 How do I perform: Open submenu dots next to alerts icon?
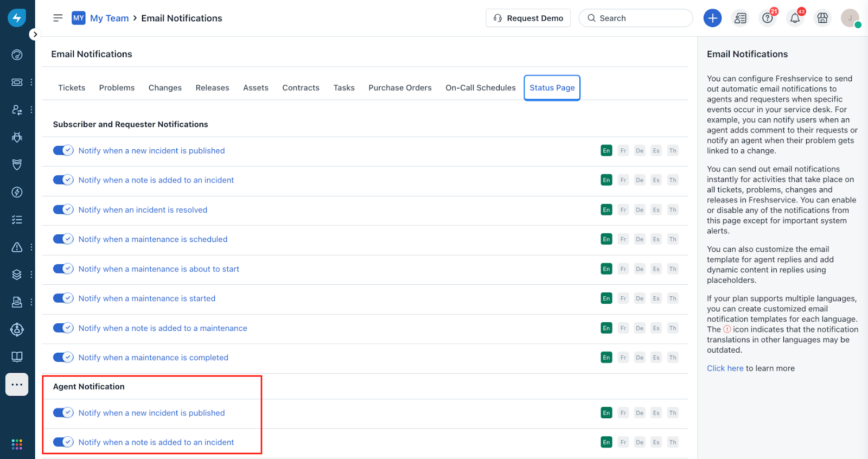pyautogui.click(x=31, y=247)
